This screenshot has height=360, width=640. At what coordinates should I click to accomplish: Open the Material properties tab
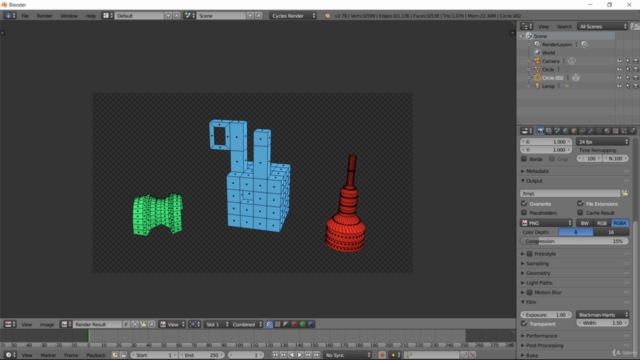[607, 131]
